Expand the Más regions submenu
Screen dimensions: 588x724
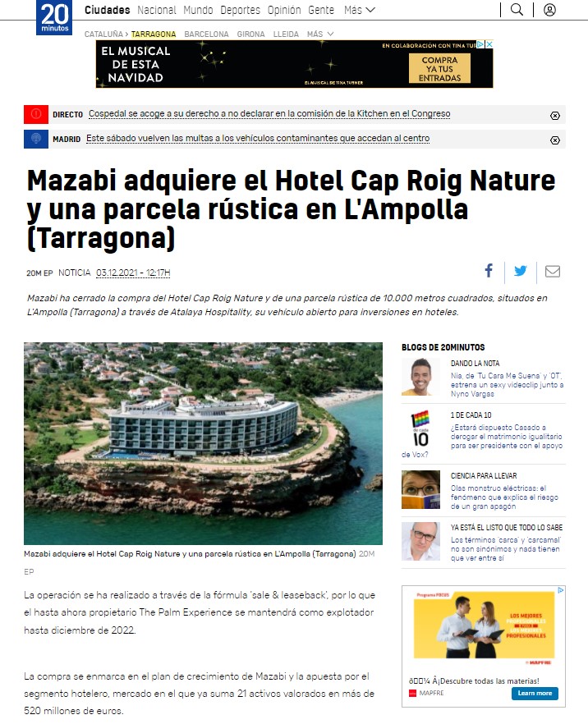click(x=320, y=34)
